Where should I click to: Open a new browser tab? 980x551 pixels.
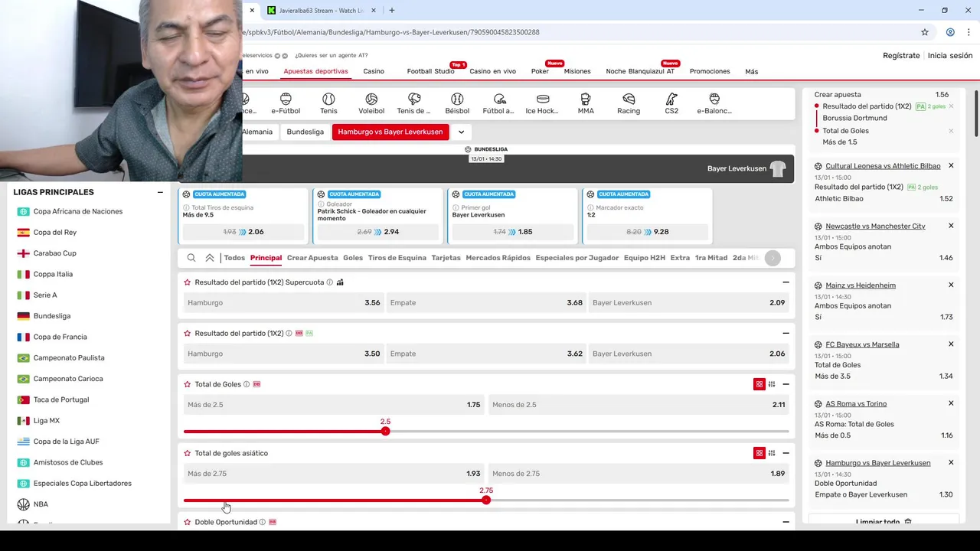392,10
